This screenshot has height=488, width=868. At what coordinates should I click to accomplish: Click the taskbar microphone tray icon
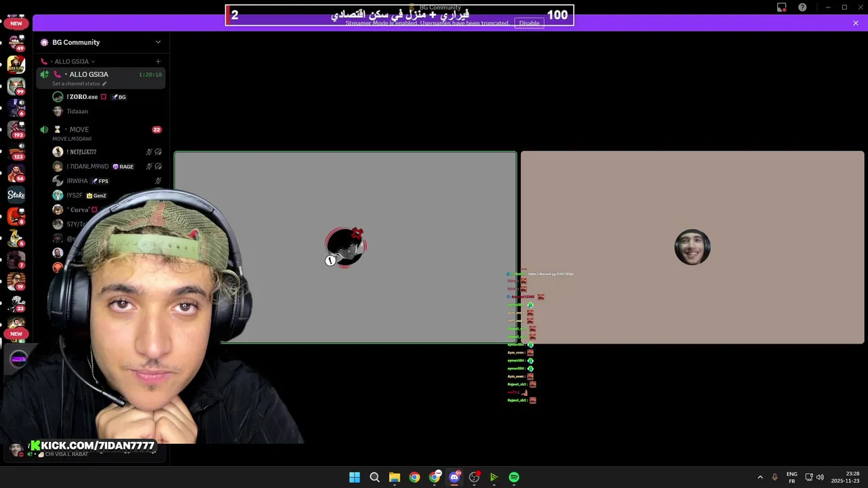tap(774, 477)
